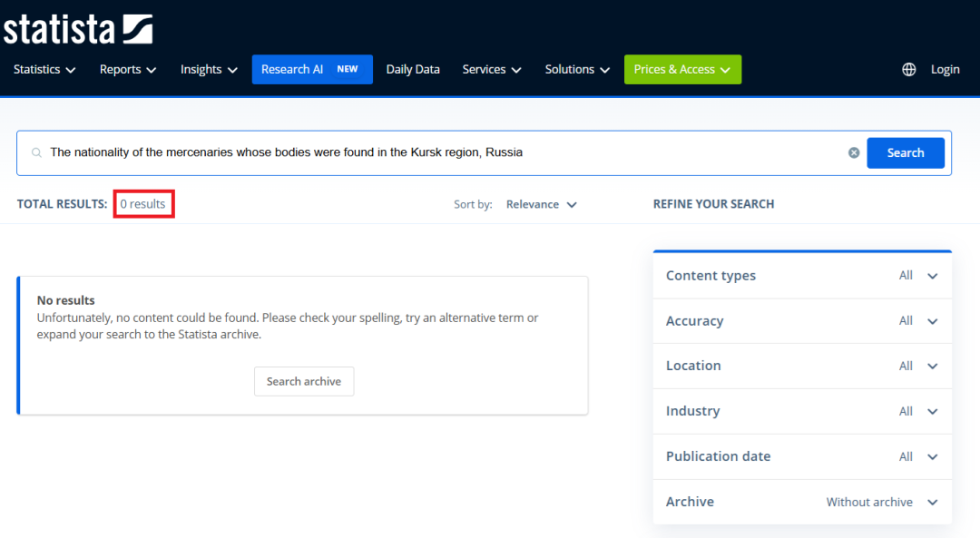980x538 pixels.
Task: Open the Reports menu
Action: tap(128, 69)
